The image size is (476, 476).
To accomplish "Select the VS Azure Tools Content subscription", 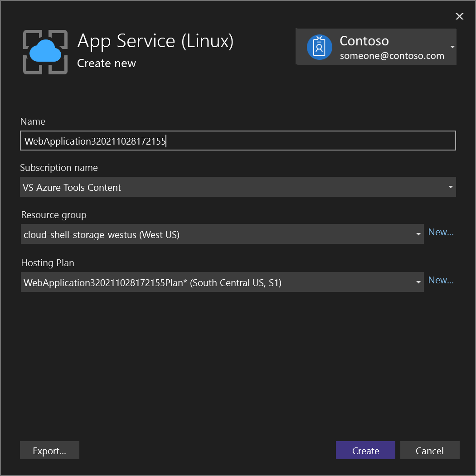I will (227, 187).
